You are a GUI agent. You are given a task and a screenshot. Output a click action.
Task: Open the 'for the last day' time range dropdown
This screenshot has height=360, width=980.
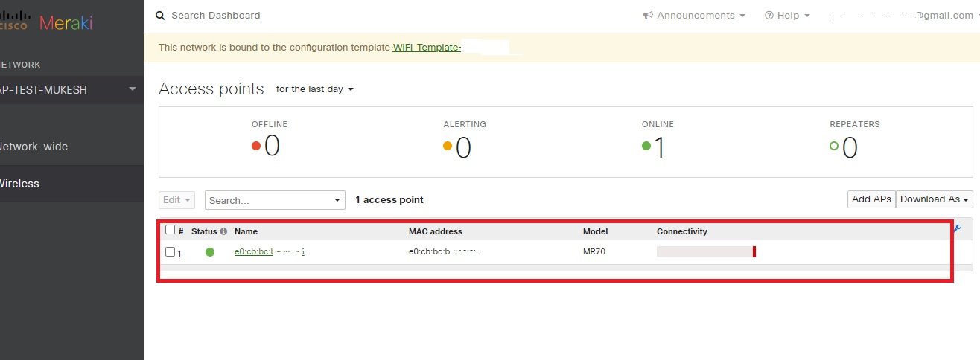[314, 89]
